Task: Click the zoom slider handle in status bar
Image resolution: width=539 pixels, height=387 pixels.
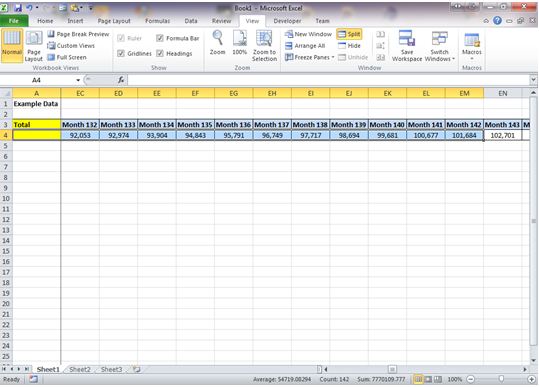Action: tap(501, 379)
